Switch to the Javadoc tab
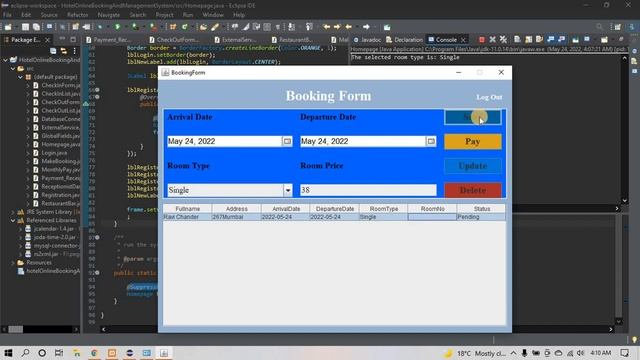This screenshot has width=640, height=360. pos(367,40)
